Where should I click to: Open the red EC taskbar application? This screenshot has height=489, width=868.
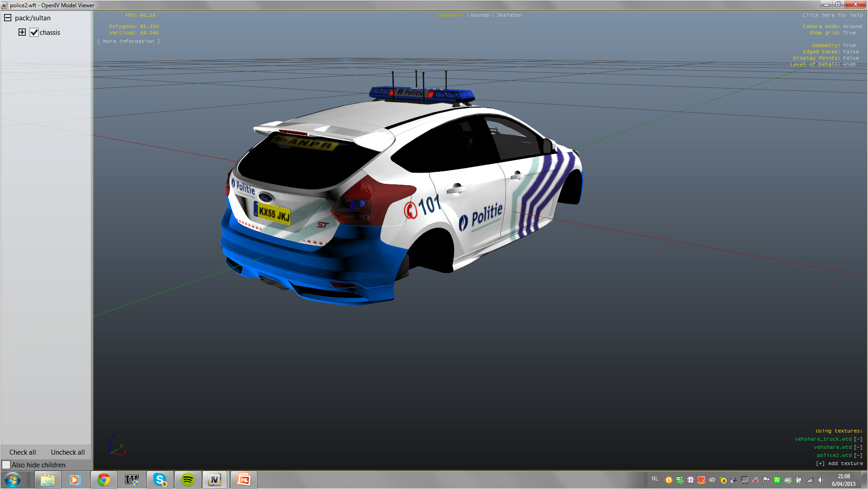(244, 480)
